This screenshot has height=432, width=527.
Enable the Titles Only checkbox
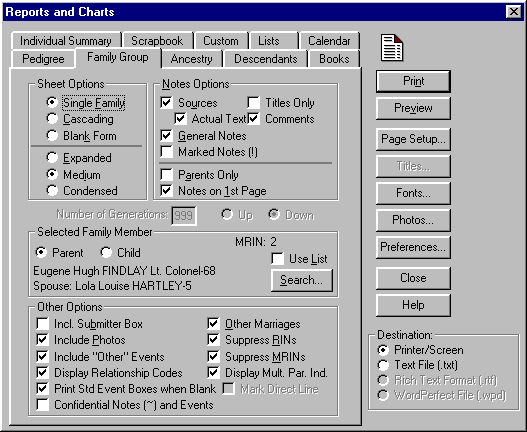pyautogui.click(x=254, y=103)
